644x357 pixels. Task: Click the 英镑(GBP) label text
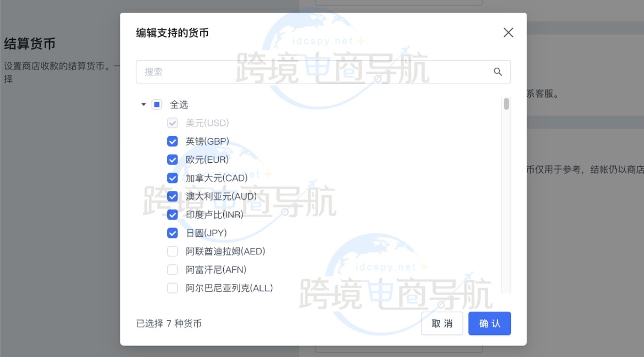(207, 141)
